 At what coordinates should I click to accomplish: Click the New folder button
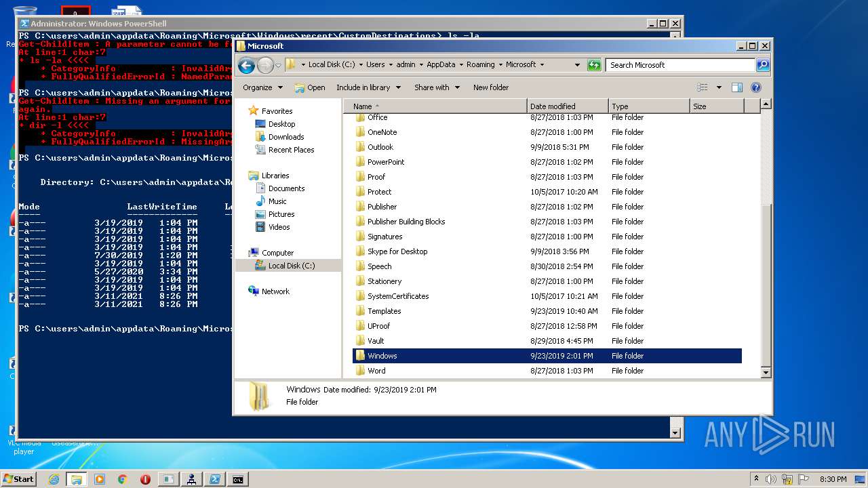[491, 87]
